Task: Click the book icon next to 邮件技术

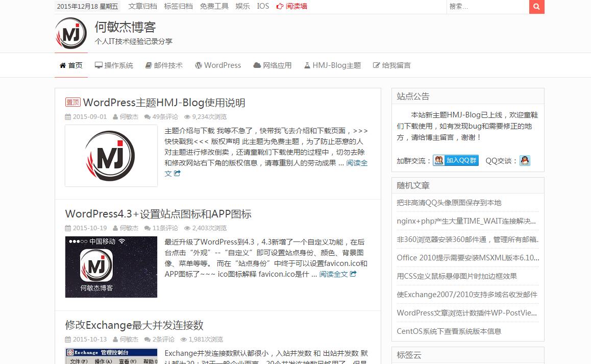Action: tap(149, 65)
